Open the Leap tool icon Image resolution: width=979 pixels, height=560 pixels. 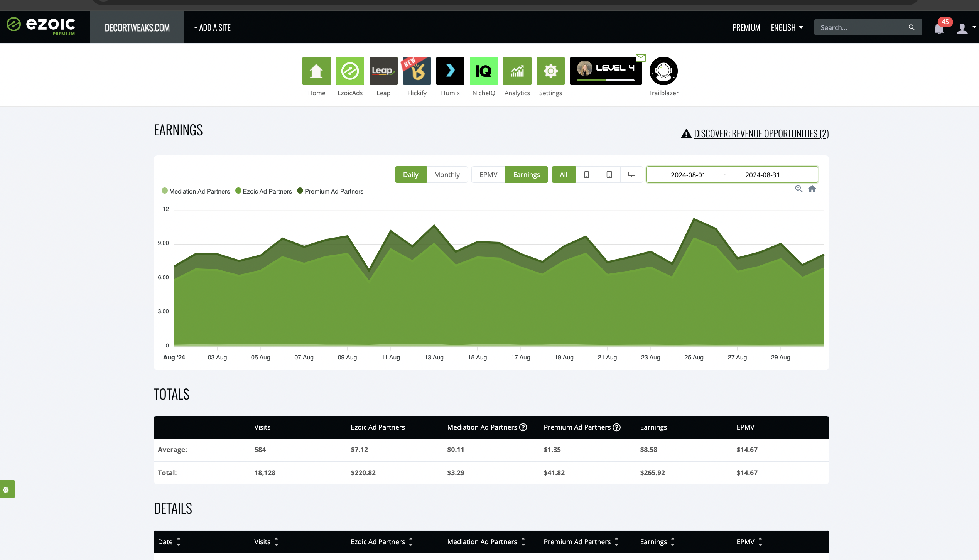click(x=383, y=71)
